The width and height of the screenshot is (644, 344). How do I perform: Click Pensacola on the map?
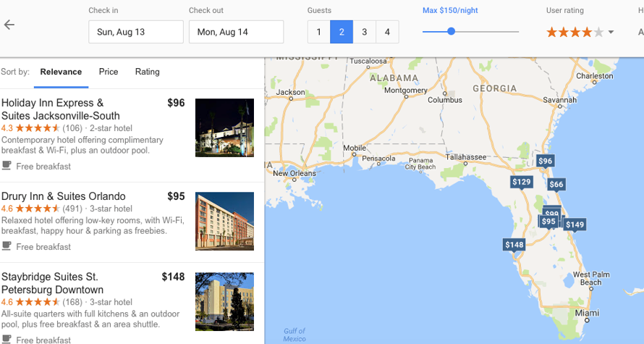(378, 158)
